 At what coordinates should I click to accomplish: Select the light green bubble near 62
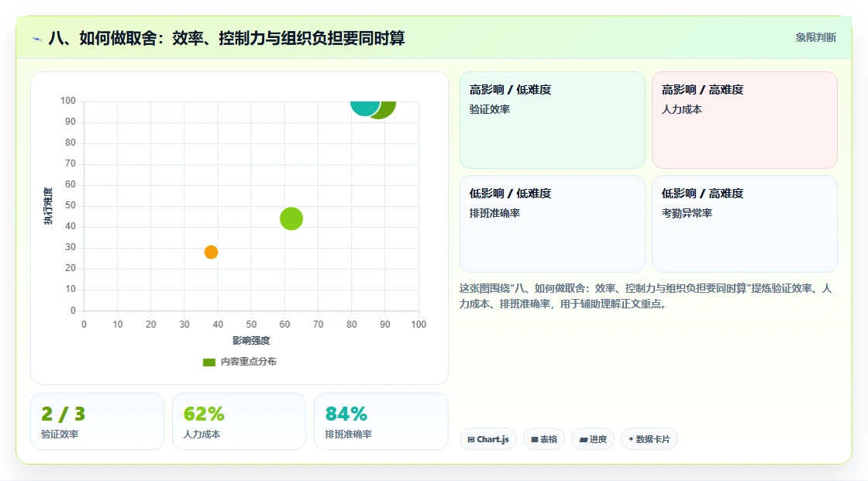pos(291,218)
